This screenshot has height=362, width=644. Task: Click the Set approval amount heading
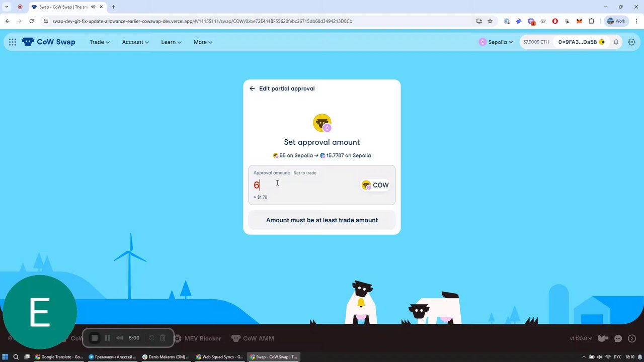(322, 142)
